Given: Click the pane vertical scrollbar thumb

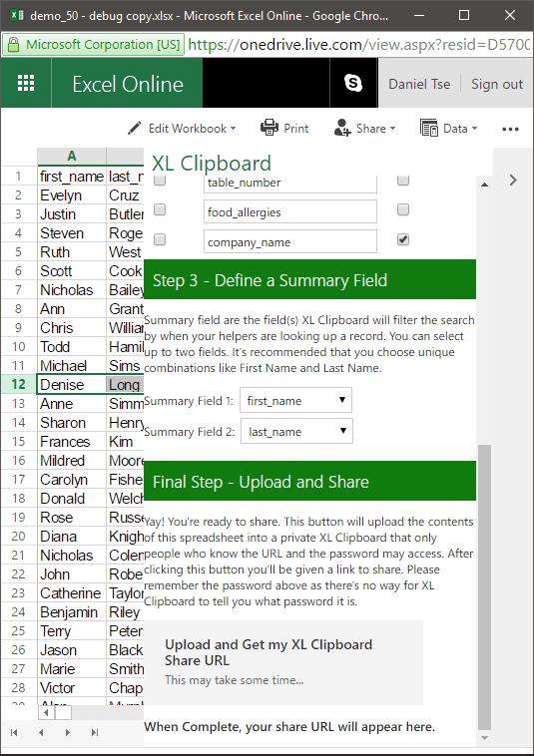Looking at the screenshot, I should (484, 587).
